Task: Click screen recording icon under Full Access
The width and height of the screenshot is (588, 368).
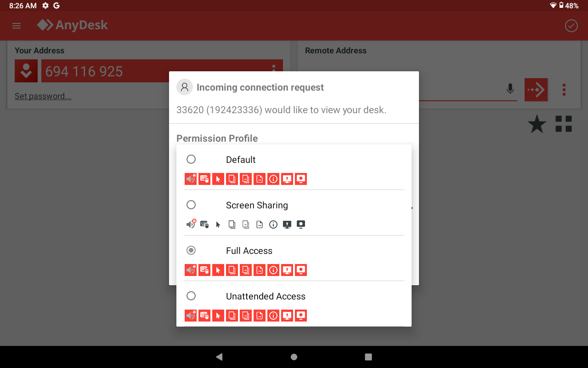Action: [301, 270]
